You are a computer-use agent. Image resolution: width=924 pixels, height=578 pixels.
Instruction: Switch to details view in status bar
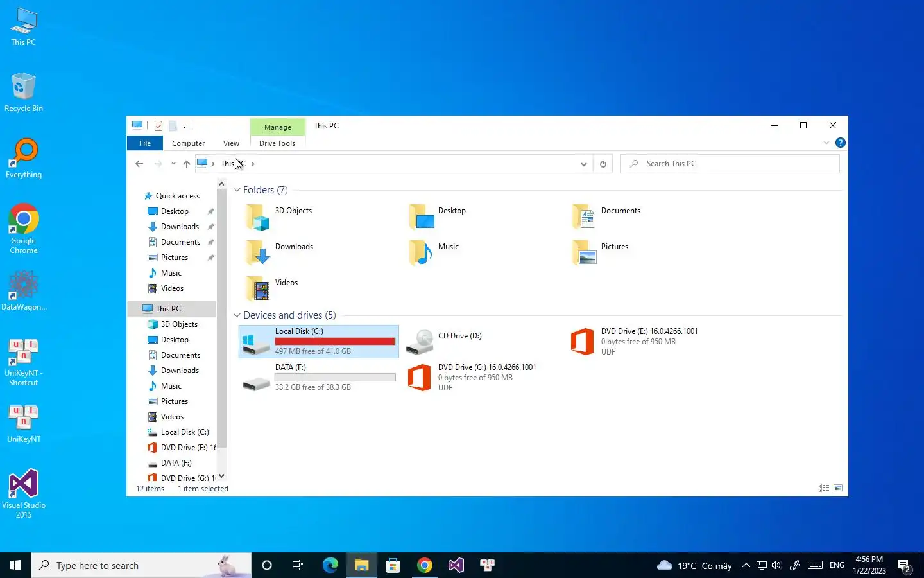click(824, 488)
